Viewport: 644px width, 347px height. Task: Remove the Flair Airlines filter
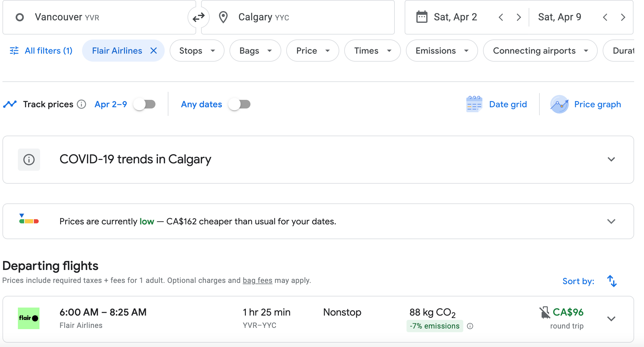(x=154, y=51)
